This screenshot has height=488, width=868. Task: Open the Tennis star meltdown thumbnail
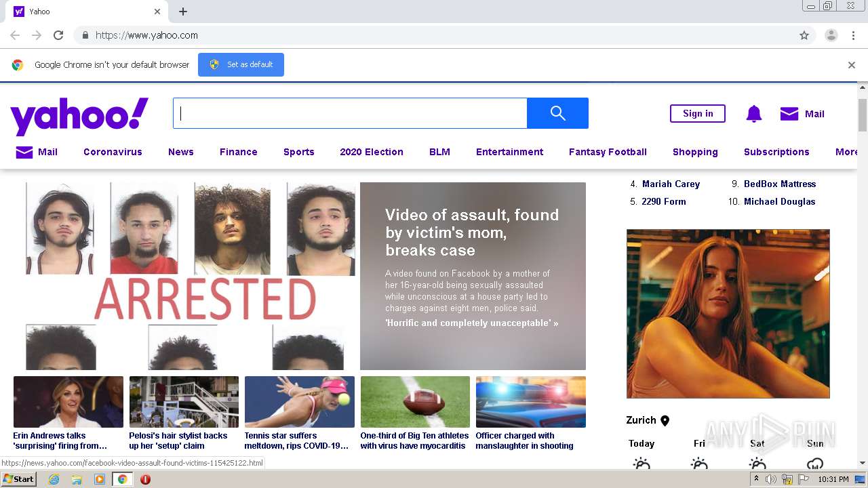[x=300, y=402]
